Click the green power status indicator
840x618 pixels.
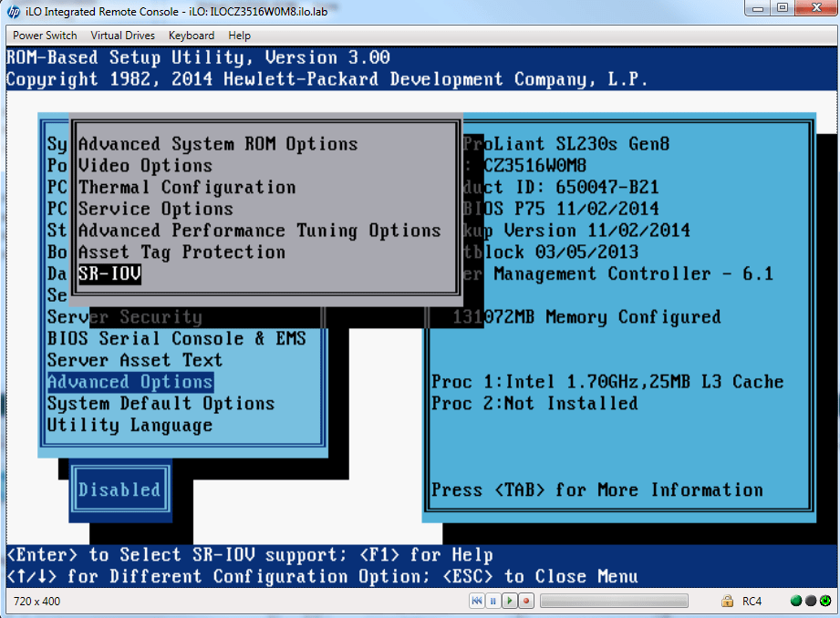tap(824, 602)
